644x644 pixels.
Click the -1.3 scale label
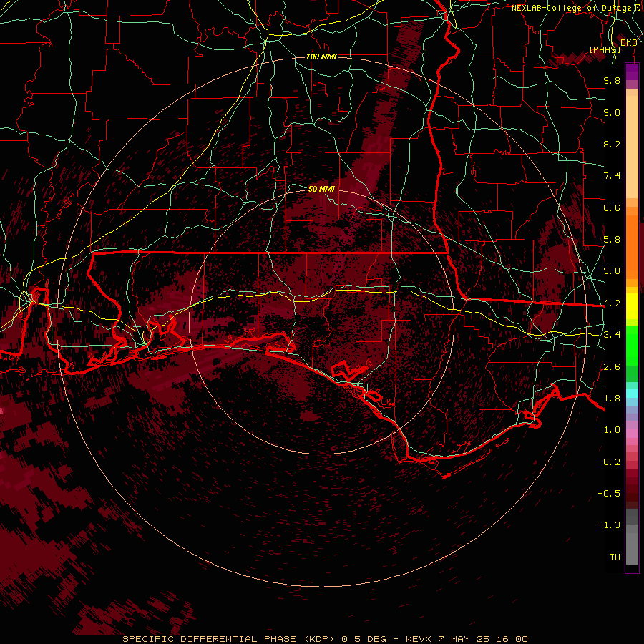[609, 525]
